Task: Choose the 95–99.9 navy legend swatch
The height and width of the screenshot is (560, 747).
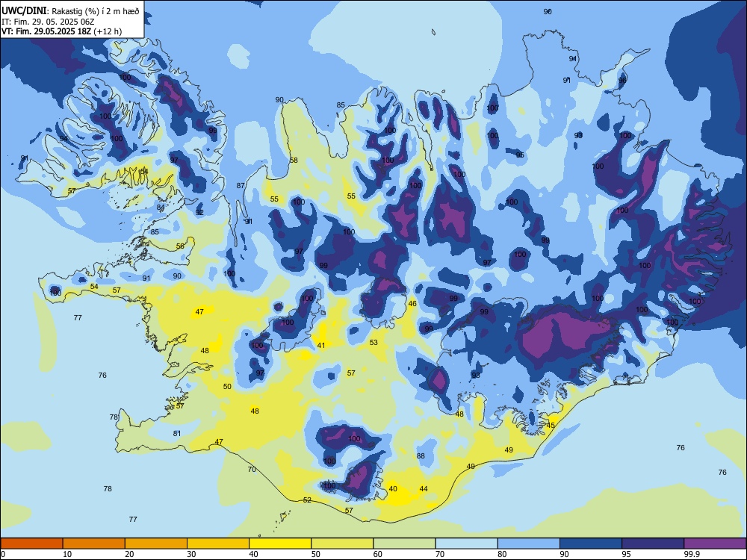Action: (x=653, y=544)
